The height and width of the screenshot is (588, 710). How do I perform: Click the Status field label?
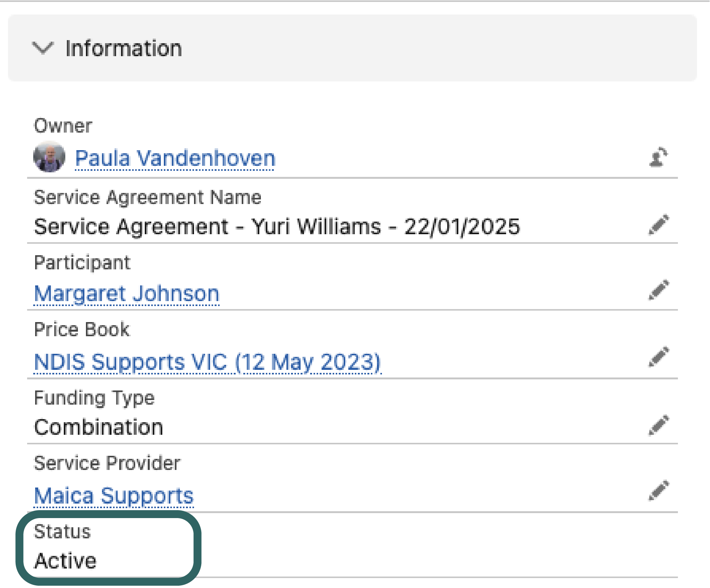pyautogui.click(x=62, y=531)
